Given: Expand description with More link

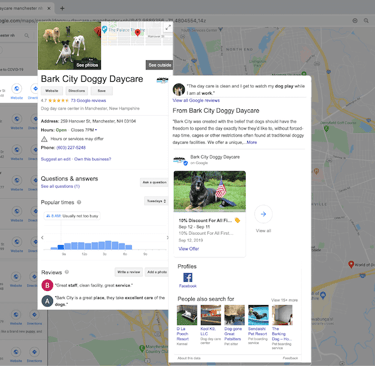Looking at the screenshot, I should (x=252, y=142).
